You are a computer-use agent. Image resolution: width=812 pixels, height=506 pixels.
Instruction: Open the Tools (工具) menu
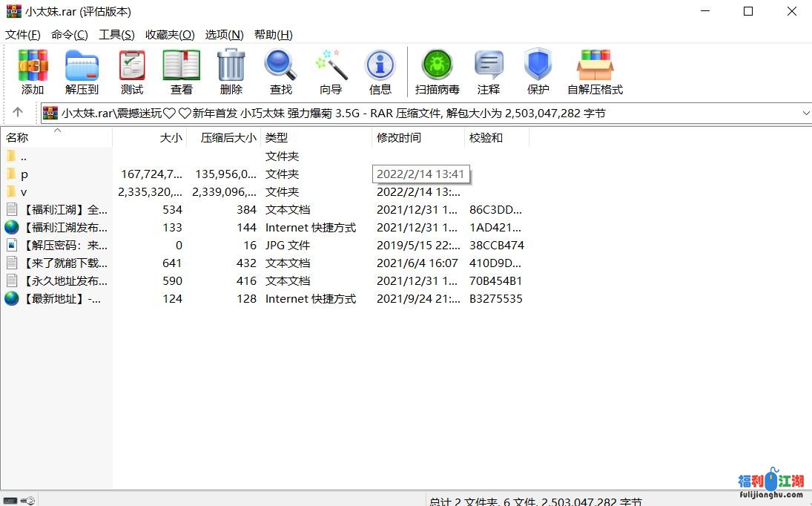point(116,35)
